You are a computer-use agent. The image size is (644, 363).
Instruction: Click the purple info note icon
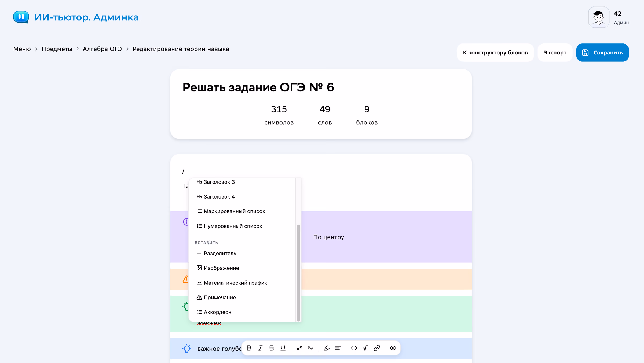(186, 222)
